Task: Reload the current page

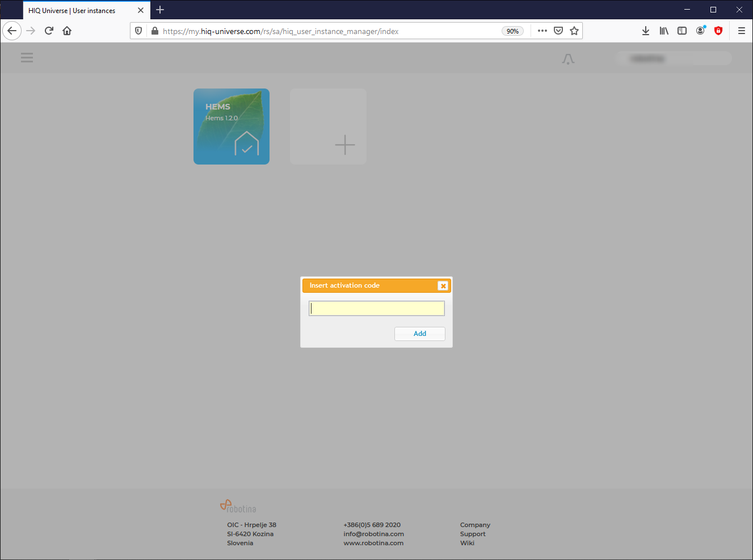Action: (49, 31)
